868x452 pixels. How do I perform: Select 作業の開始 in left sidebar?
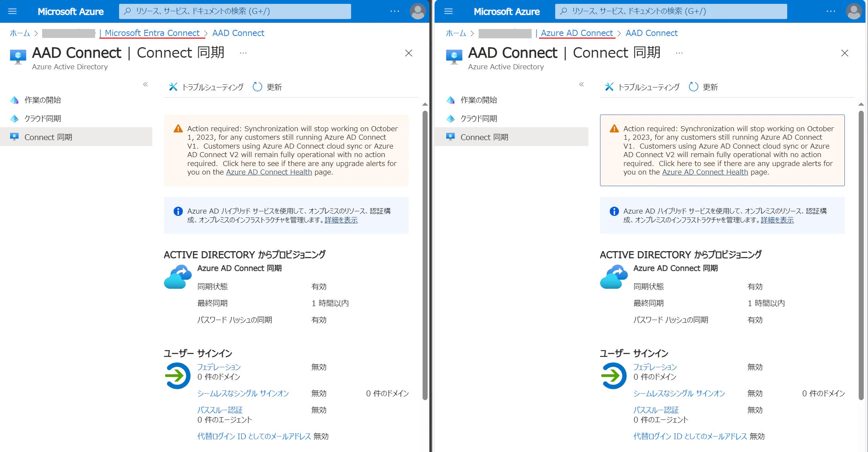tap(43, 100)
